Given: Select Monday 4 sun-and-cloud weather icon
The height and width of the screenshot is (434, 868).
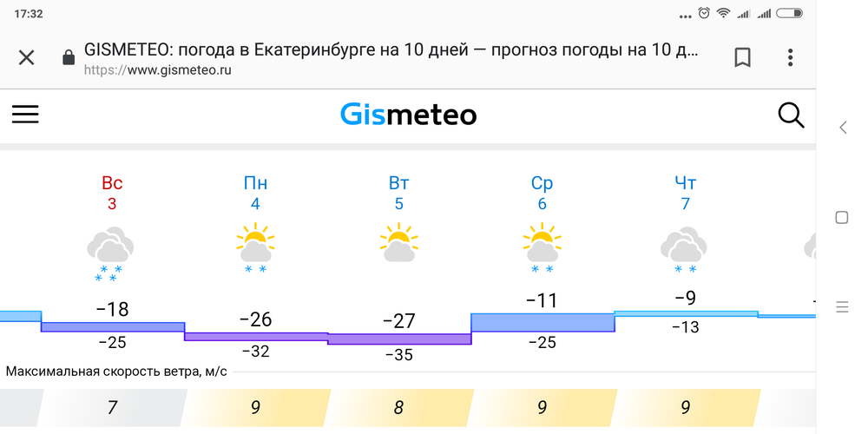Looking at the screenshot, I should (255, 248).
